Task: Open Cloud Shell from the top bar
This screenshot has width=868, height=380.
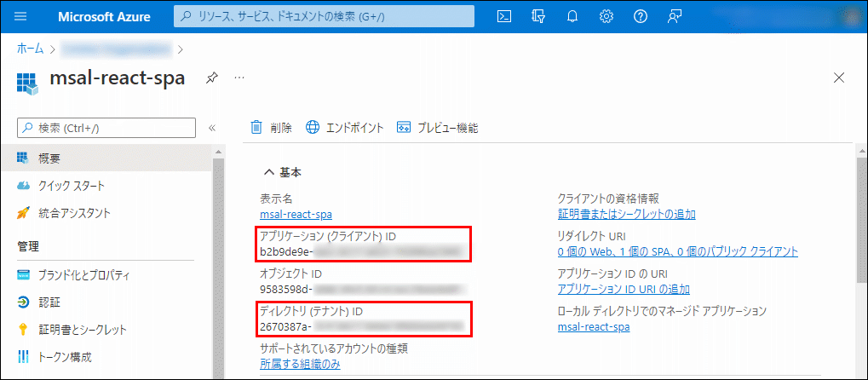Action: point(503,17)
